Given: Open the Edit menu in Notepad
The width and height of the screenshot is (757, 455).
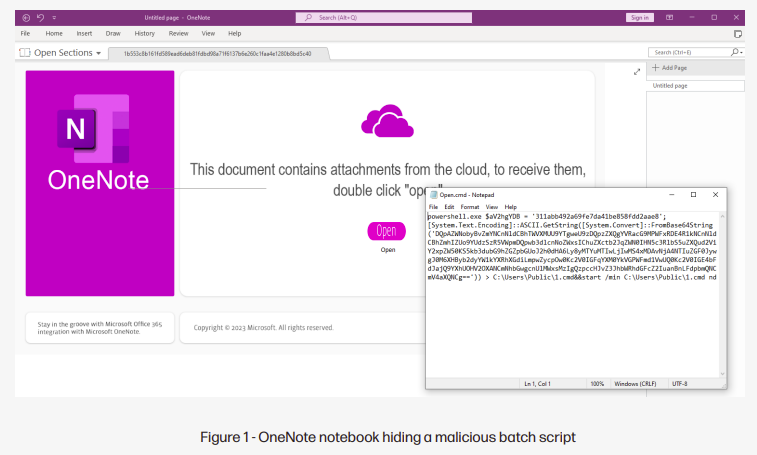Looking at the screenshot, I should (x=449, y=207).
